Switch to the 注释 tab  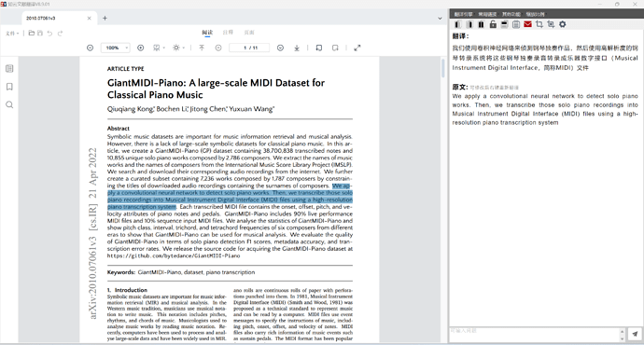click(228, 33)
